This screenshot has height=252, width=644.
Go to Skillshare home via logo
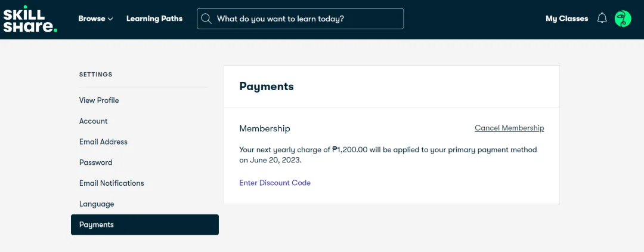click(x=30, y=19)
